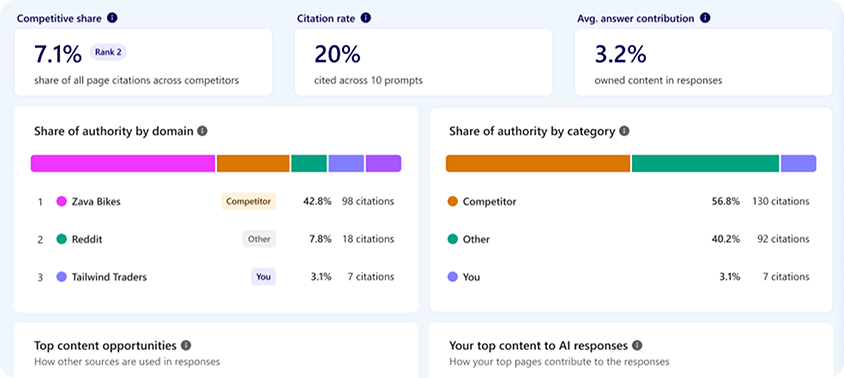Open info icon beside Top content opportunities

(186, 345)
